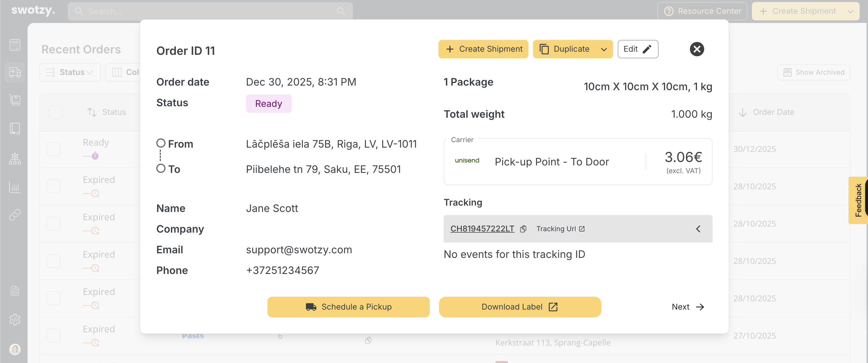Open developer settings gear icon in sidebar

pyautogui.click(x=14, y=320)
